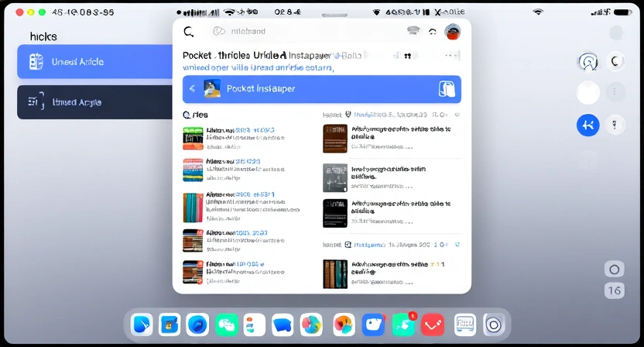Open the blue chip app in the dock
The width and height of the screenshot is (644, 347).
click(170, 325)
